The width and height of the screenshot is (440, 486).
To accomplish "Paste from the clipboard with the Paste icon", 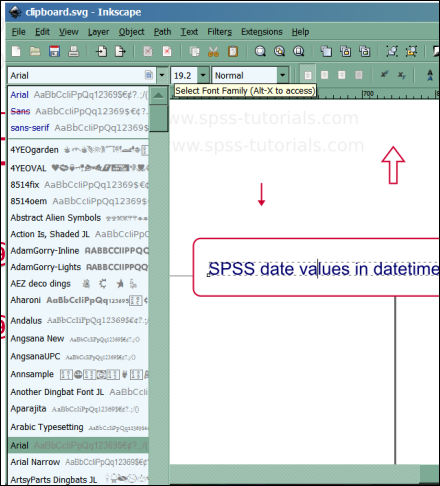I will [233, 51].
